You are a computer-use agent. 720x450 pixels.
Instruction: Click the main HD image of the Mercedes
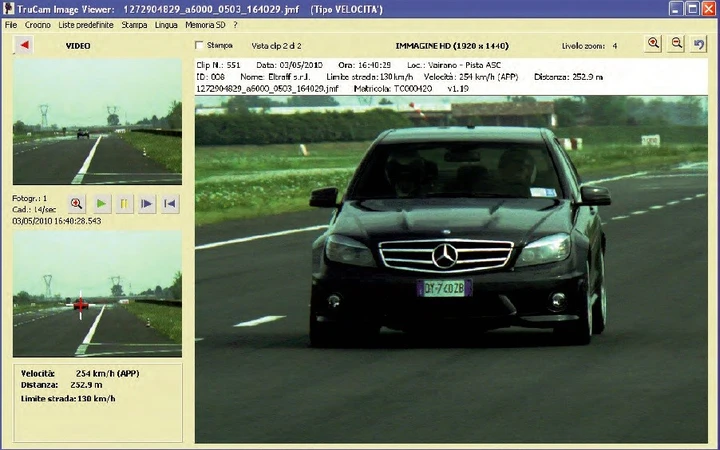(x=451, y=269)
